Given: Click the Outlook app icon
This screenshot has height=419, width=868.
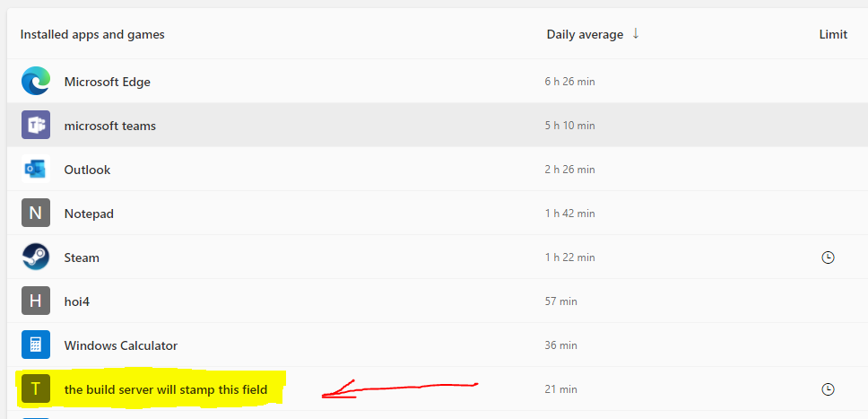Looking at the screenshot, I should 36,169.
